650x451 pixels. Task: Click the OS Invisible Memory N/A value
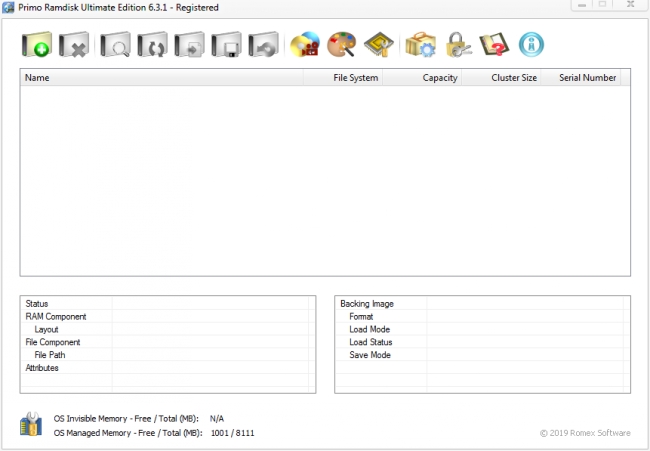pos(217,419)
